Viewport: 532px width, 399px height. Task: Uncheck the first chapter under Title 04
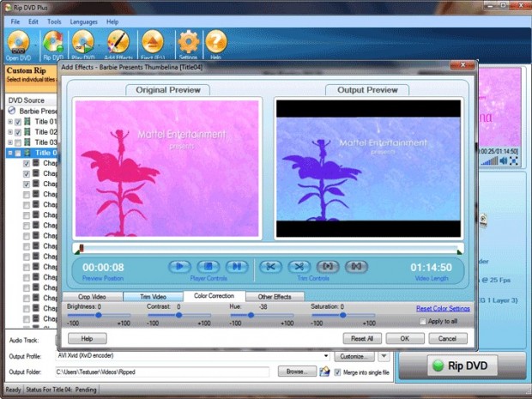26,164
